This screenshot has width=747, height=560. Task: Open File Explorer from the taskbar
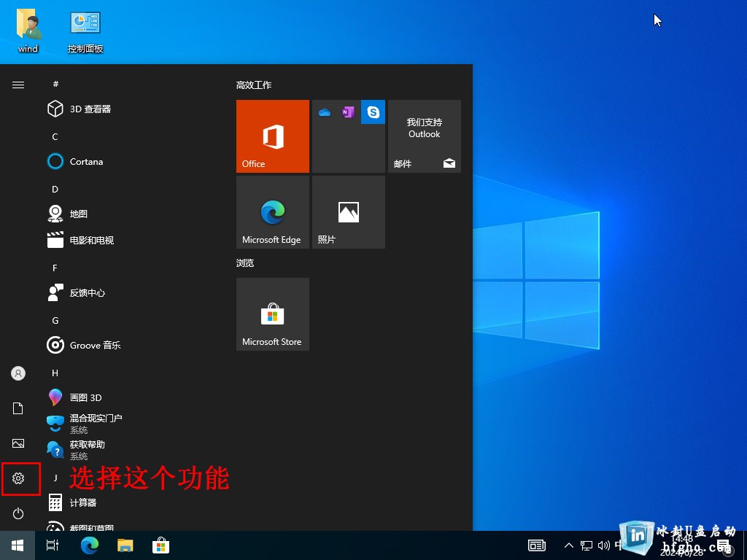[125, 545]
